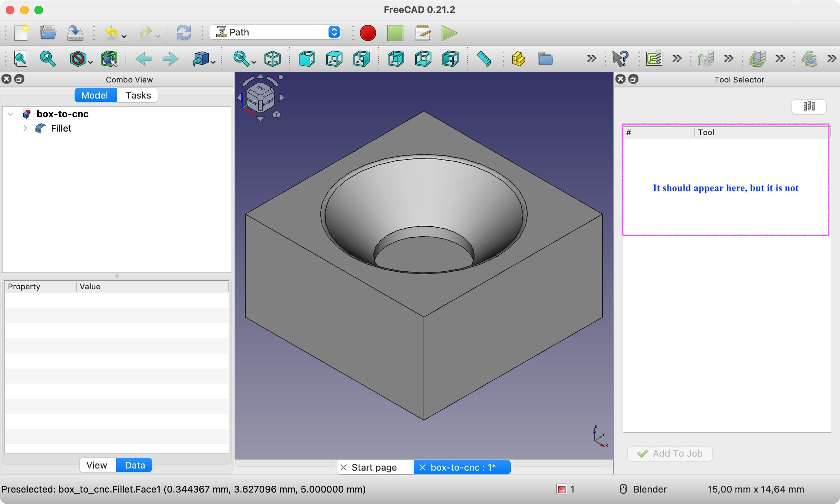Float the Tool Selector panel
This screenshot has width=840, height=504.
click(634, 79)
